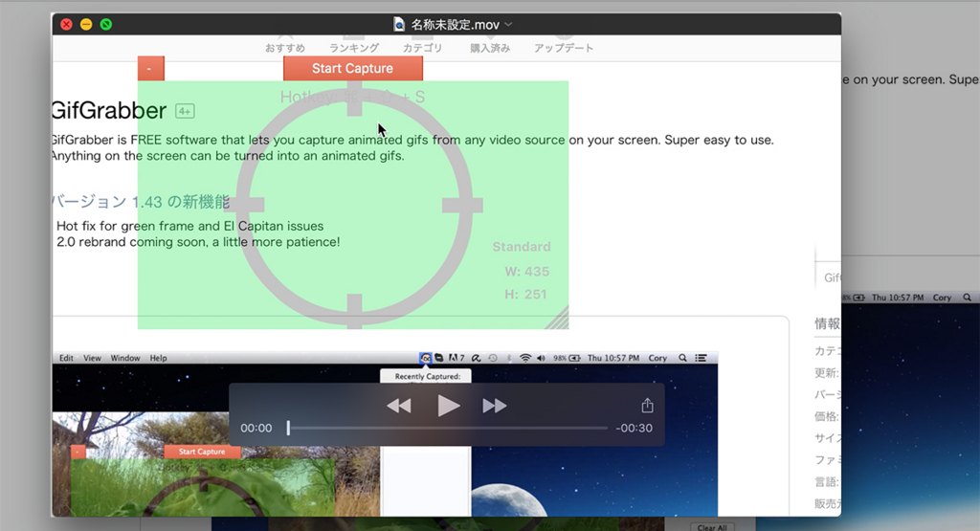Click the script-style menu bar icon

477,358
